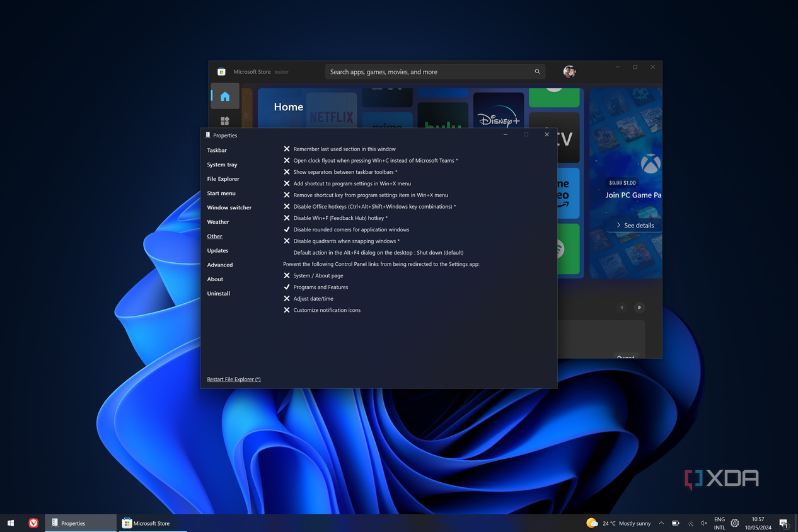
Task: Click Properties window title icon
Action: click(208, 135)
